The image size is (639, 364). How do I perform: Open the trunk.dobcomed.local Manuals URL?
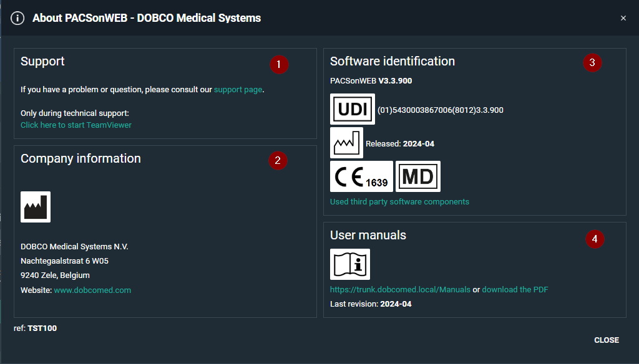[x=400, y=290]
